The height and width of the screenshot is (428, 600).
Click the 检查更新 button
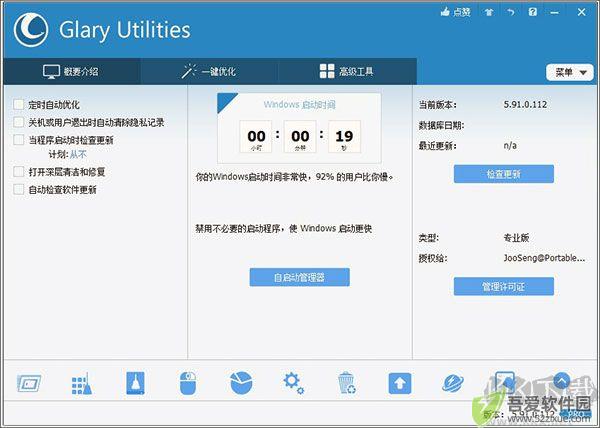pyautogui.click(x=504, y=174)
